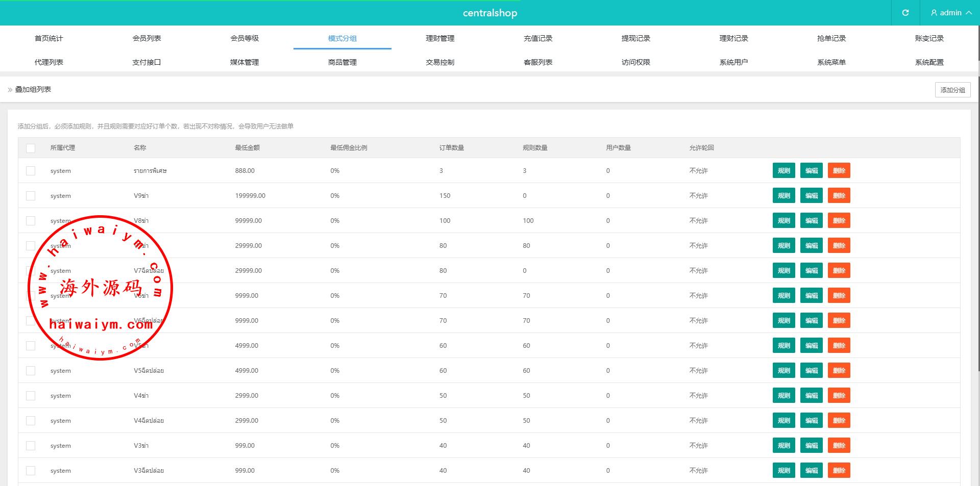This screenshot has width=980, height=486.
Task: Open the admin user dropdown menu
Action: pos(951,13)
